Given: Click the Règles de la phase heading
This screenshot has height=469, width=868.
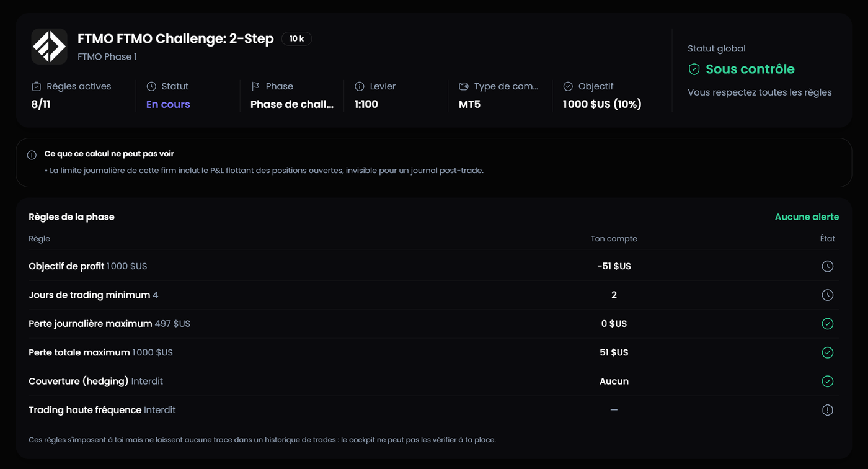Looking at the screenshot, I should click(x=71, y=217).
